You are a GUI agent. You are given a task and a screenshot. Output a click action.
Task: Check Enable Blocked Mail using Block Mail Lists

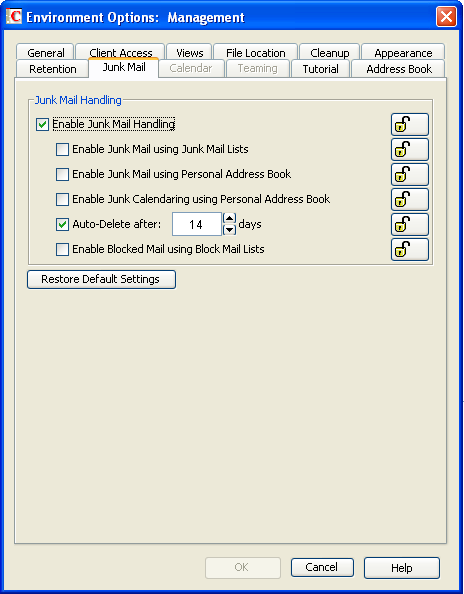(62, 249)
